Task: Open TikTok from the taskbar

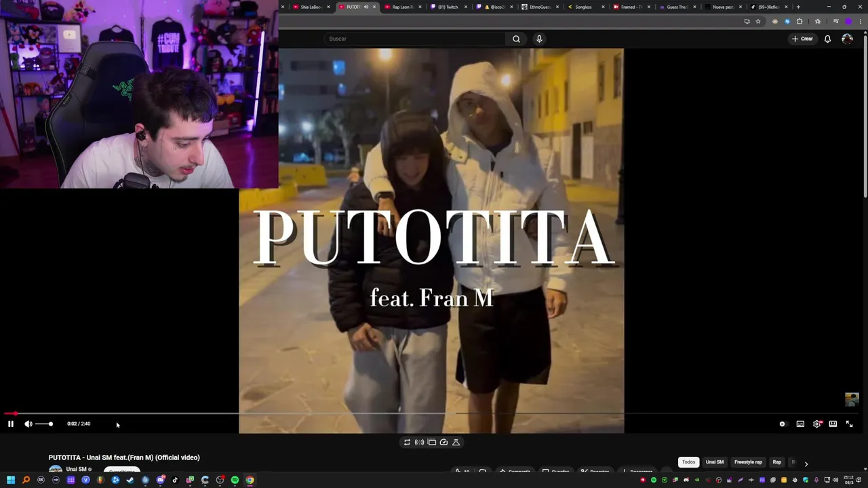Action: pos(175,480)
